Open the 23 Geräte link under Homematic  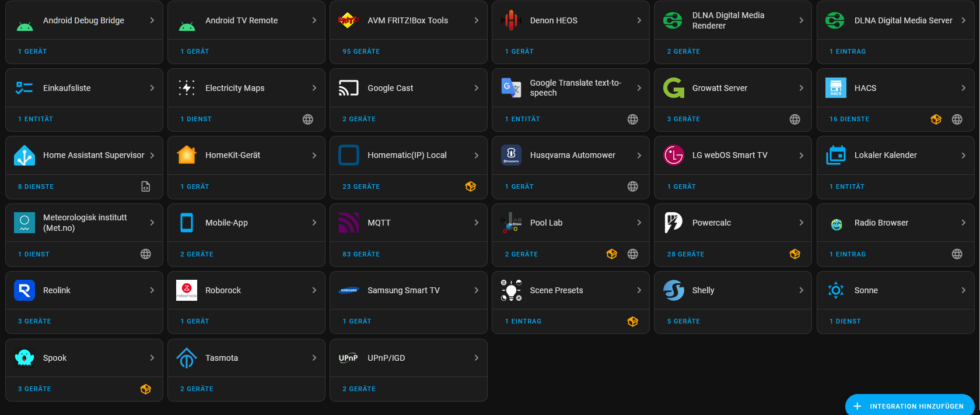tap(361, 187)
